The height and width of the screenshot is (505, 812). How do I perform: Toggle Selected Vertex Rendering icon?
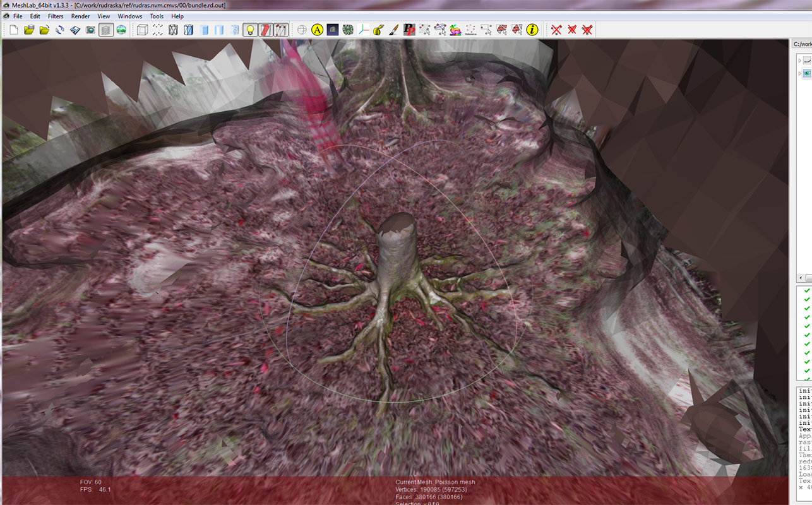click(x=281, y=30)
